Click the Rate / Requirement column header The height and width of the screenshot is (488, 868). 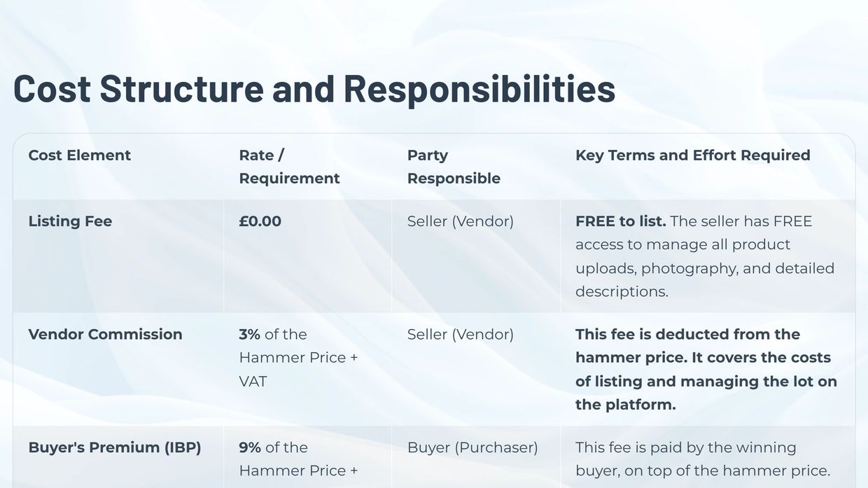289,167
